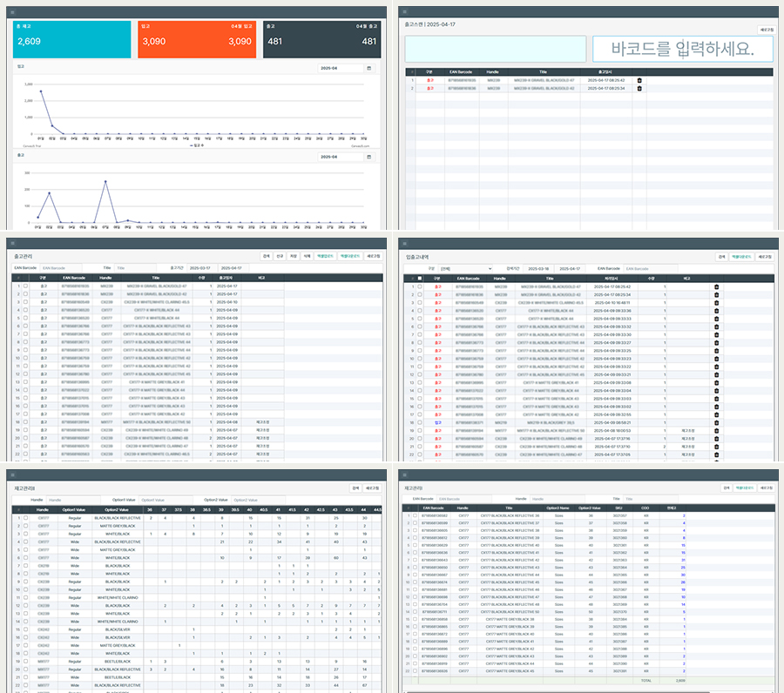Click 새로고침 button in 출고스캔 panel
The height and width of the screenshot is (693, 784).
(767, 30)
